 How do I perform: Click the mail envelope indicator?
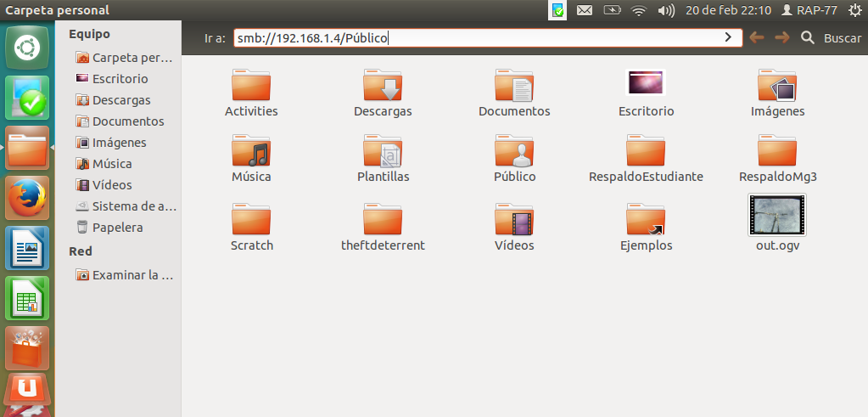[x=585, y=10]
